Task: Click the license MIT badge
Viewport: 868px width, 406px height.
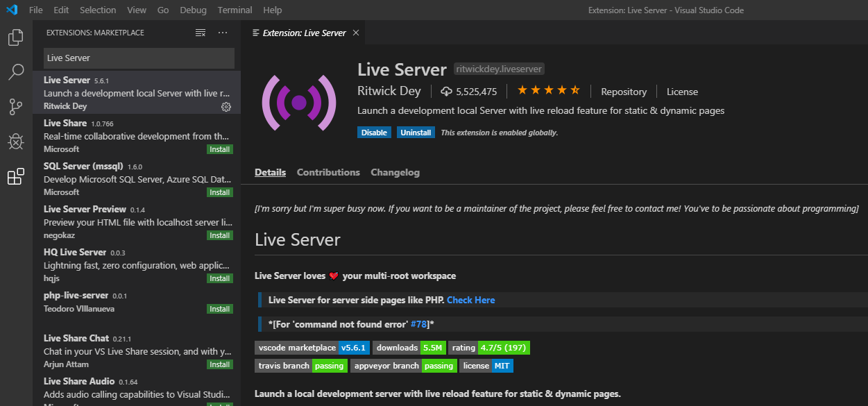Action: [x=486, y=366]
